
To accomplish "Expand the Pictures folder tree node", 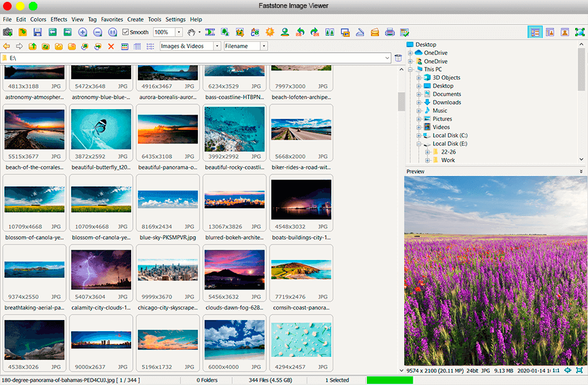I will (419, 119).
